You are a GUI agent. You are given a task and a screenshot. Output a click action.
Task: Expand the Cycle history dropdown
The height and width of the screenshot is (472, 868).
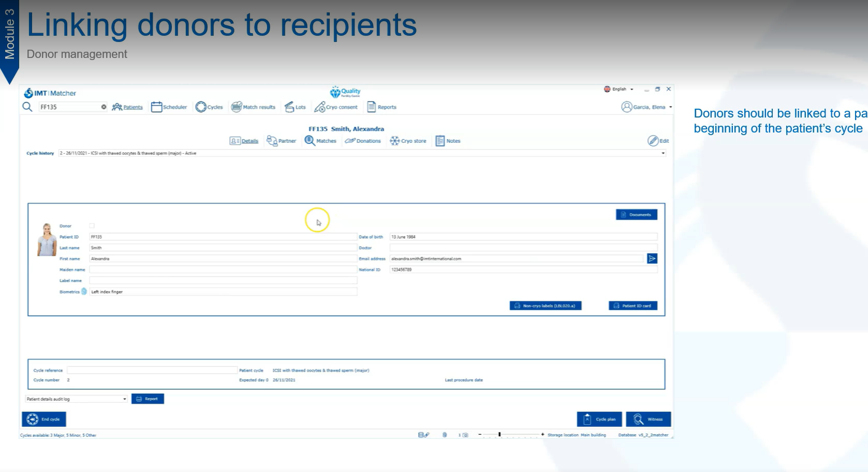[x=663, y=153]
